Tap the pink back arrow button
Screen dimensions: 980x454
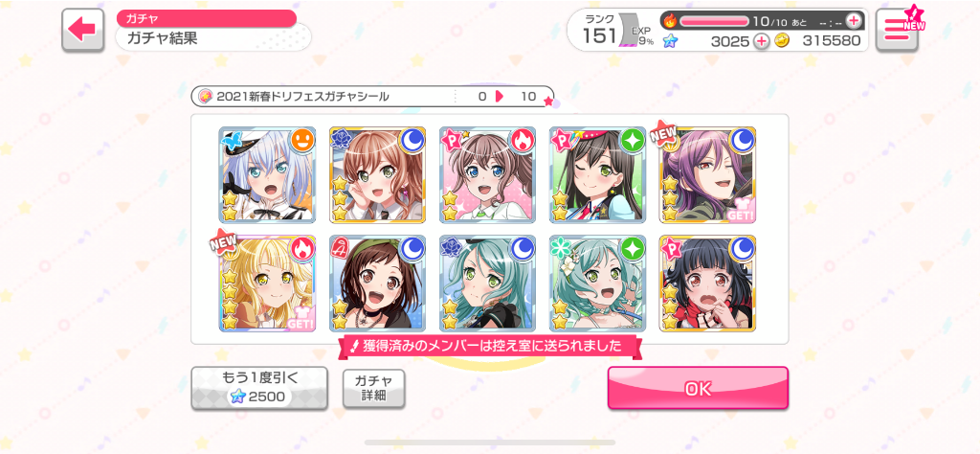[82, 30]
